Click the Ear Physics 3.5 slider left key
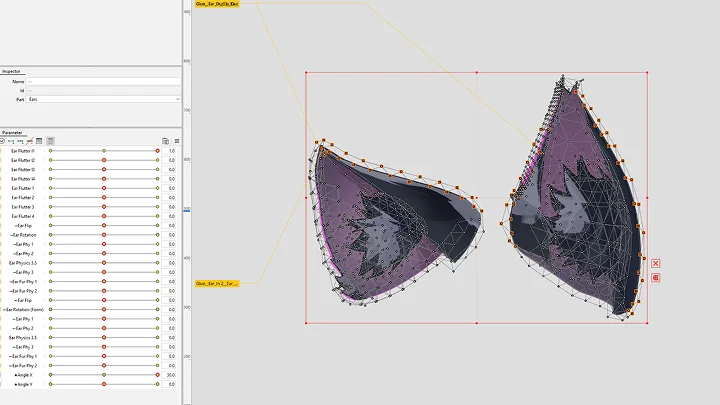The image size is (720, 405). [x=50, y=263]
